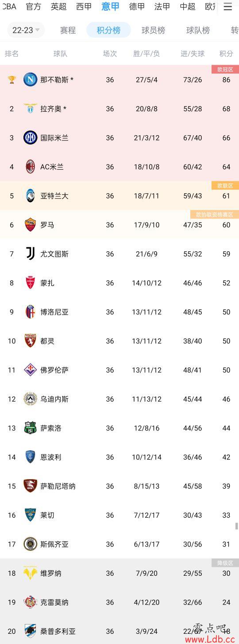The image size is (239, 644).
Task: Open the 赛程 schedule tab
Action: (x=68, y=30)
